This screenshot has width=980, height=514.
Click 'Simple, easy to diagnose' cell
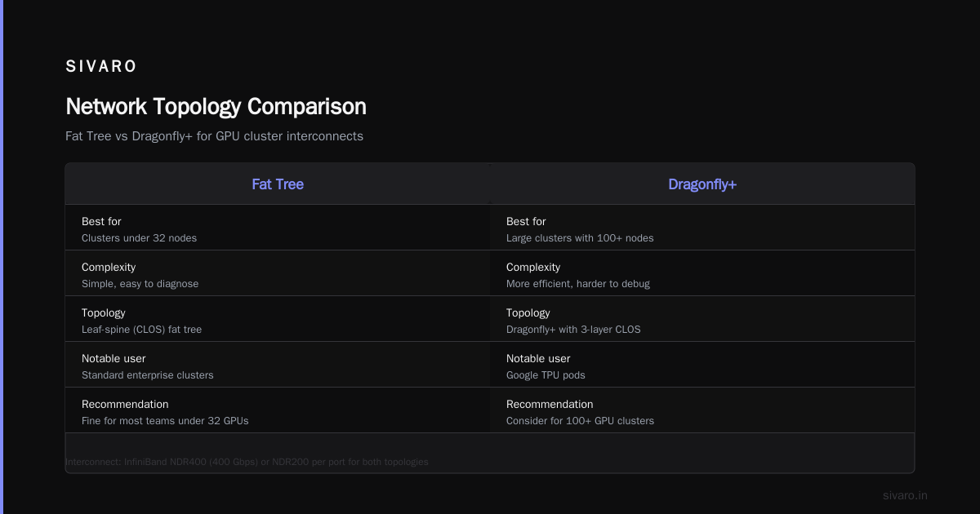(x=140, y=284)
